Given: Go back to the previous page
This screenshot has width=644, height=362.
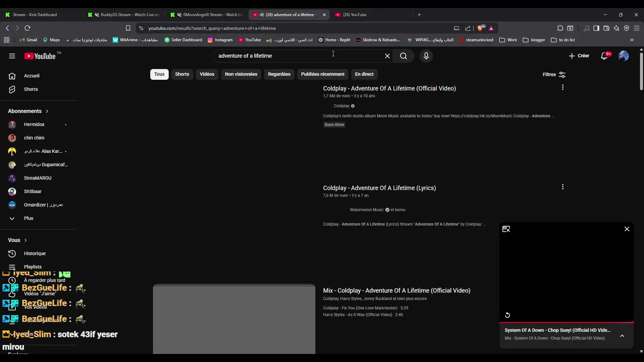Looking at the screenshot, I should pos(7,28).
